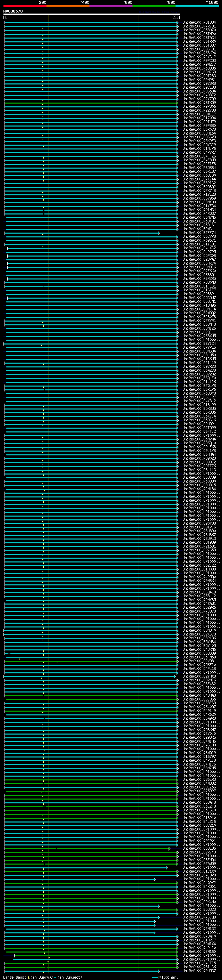Select label UniRef100_B0DSQ2

[199, 187]
